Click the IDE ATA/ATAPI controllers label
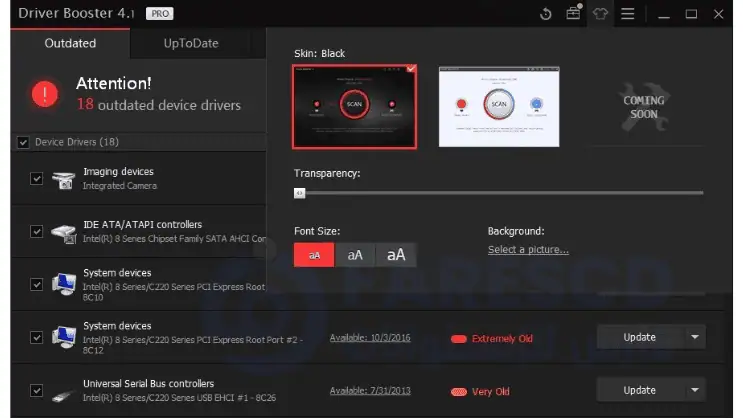 click(x=143, y=224)
